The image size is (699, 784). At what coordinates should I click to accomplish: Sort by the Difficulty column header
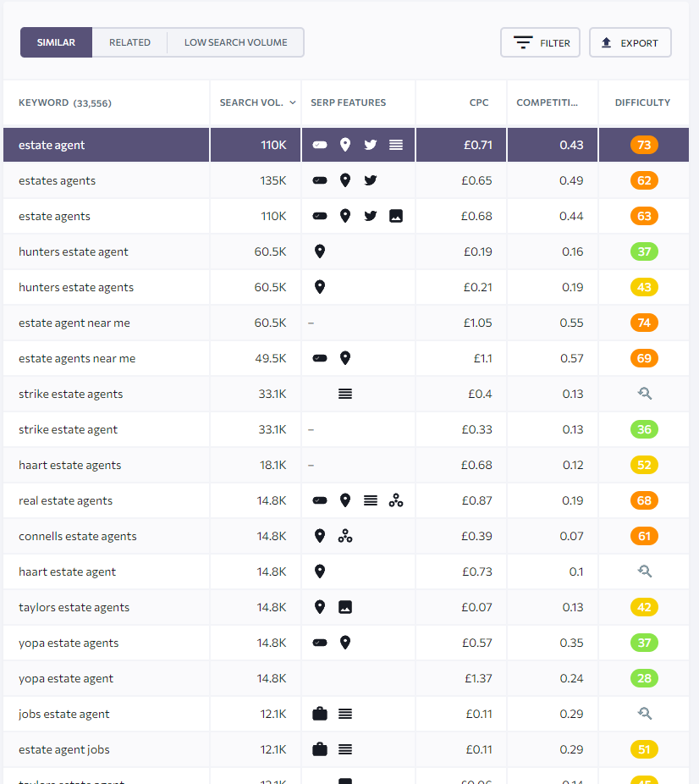pyautogui.click(x=642, y=102)
